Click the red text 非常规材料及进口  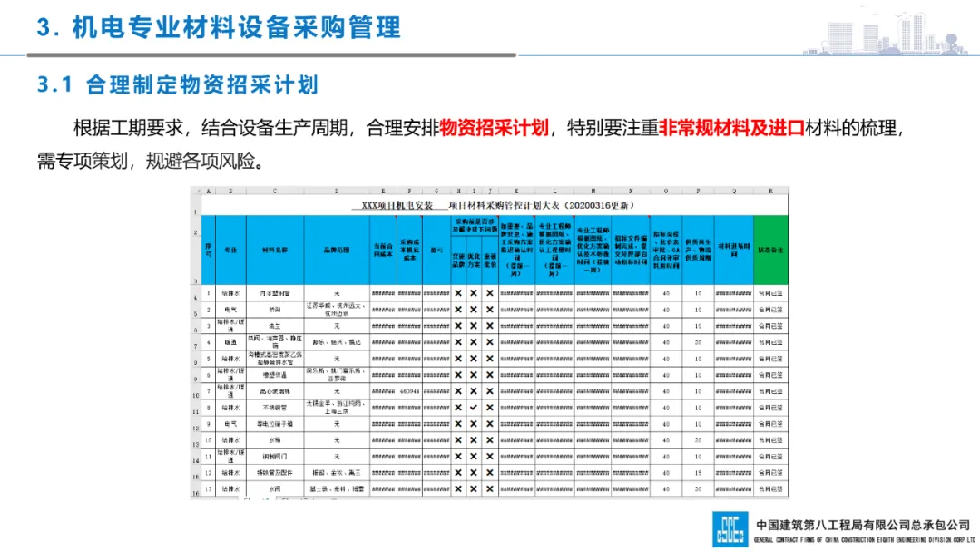731,128
